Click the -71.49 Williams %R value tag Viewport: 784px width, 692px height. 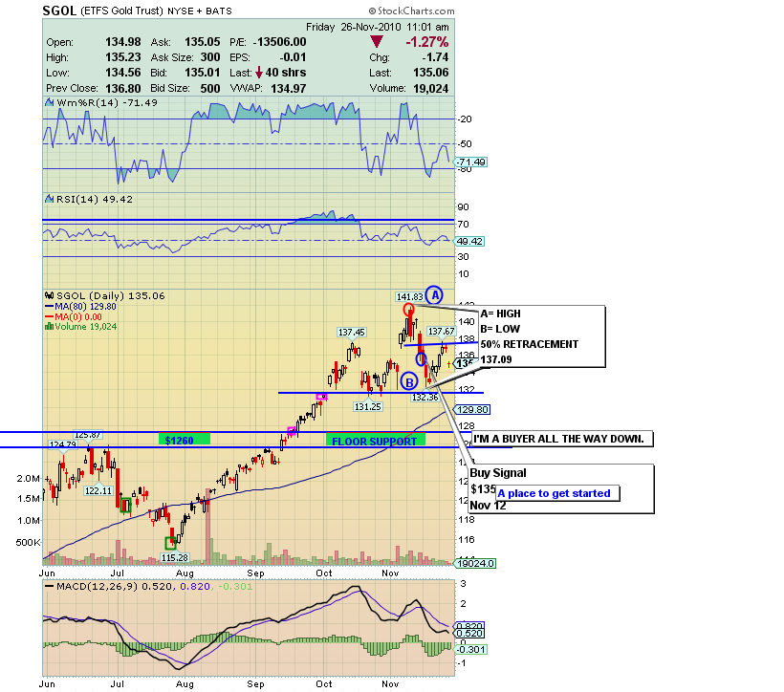[470, 162]
